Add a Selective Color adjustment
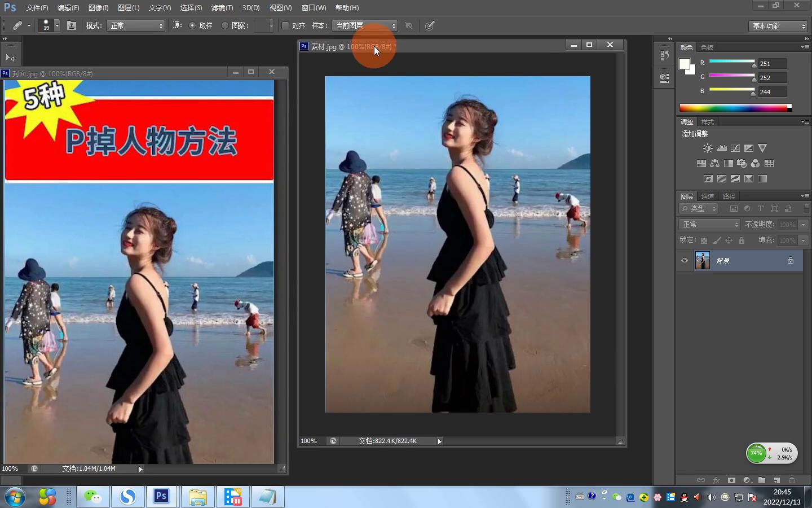This screenshot has height=508, width=812. (x=749, y=179)
